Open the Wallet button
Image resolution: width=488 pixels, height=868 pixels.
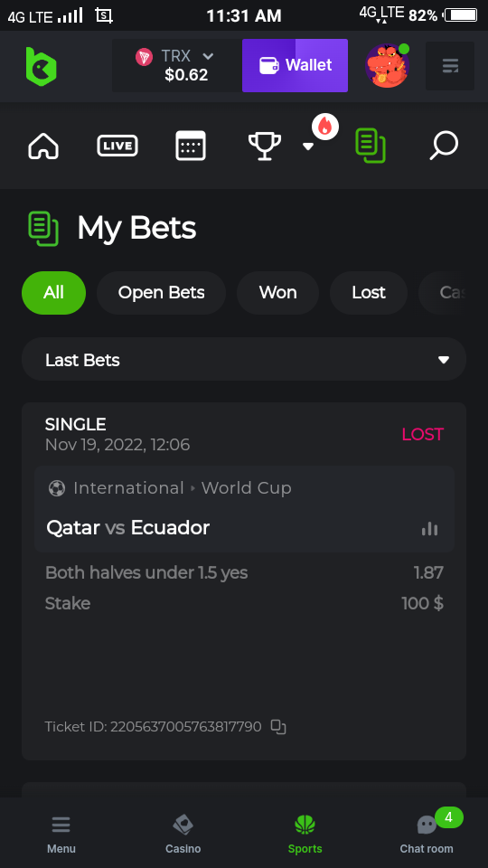point(295,65)
